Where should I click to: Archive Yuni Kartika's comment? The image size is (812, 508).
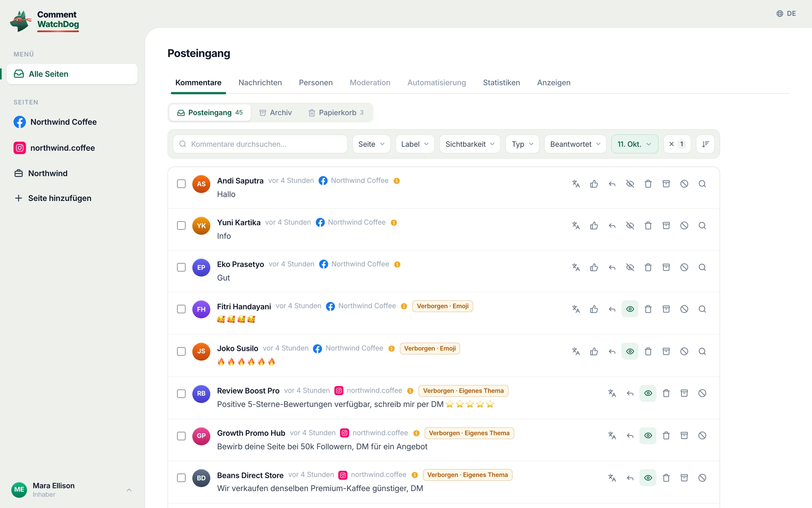[x=666, y=225]
